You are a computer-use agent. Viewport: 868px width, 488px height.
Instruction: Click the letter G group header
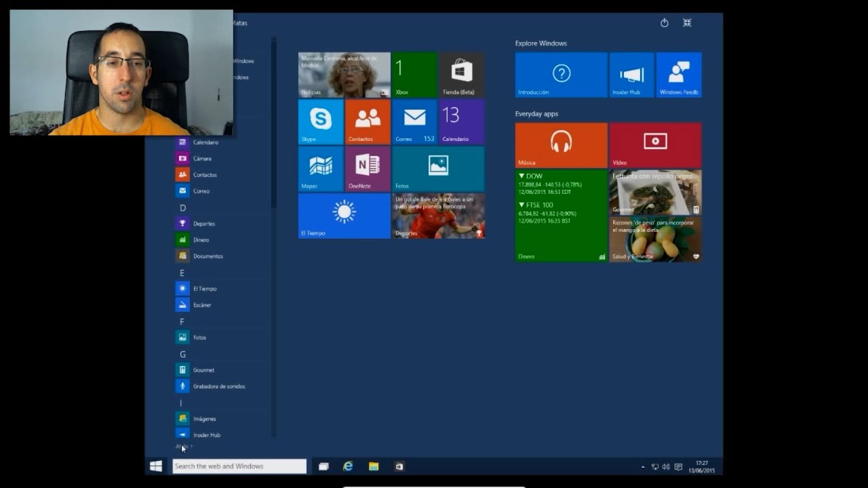point(182,354)
